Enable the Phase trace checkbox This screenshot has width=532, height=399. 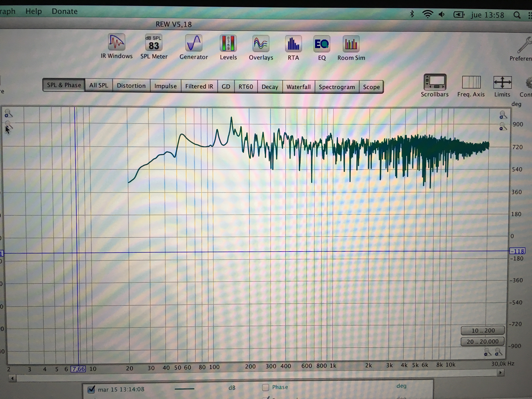point(265,387)
